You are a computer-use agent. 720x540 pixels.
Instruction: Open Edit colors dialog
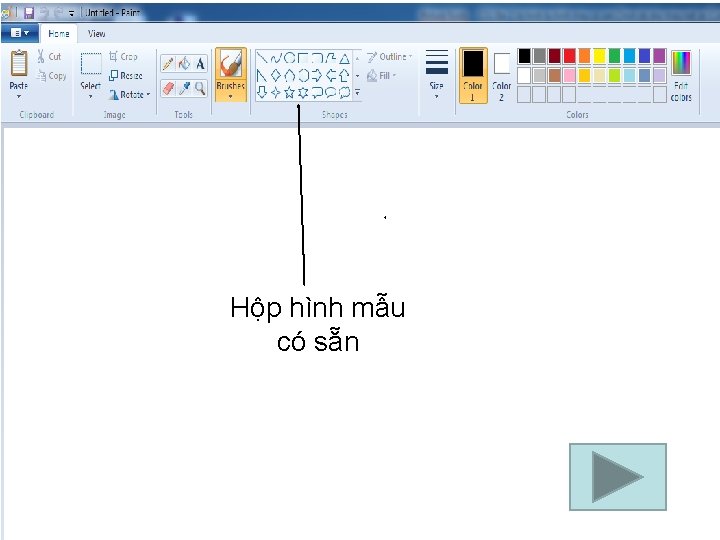coord(681,76)
